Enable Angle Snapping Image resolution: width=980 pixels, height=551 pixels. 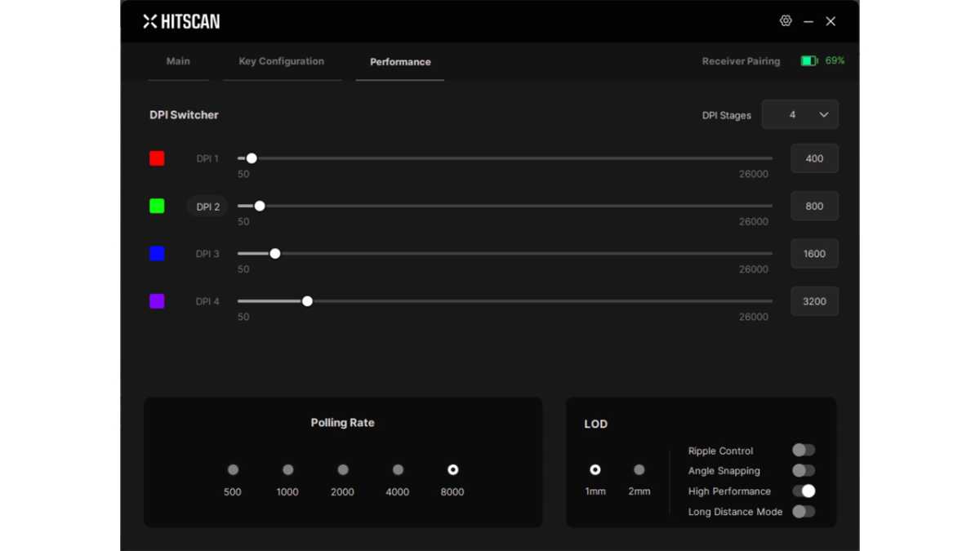[x=803, y=470]
